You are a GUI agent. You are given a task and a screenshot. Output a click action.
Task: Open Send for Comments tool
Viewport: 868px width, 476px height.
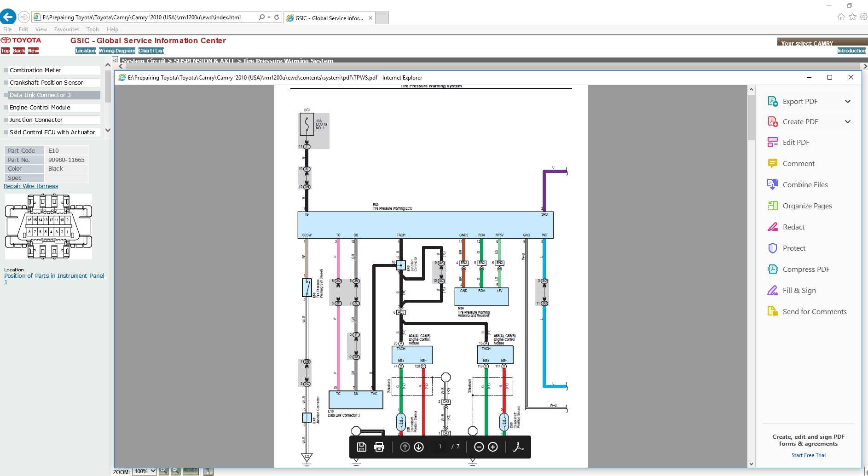pos(814,311)
